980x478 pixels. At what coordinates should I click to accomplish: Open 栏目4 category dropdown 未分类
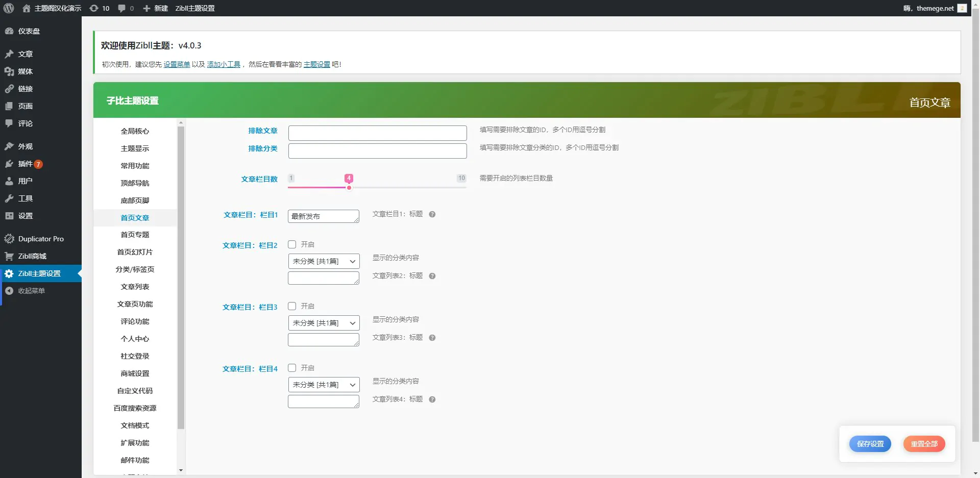(x=324, y=385)
